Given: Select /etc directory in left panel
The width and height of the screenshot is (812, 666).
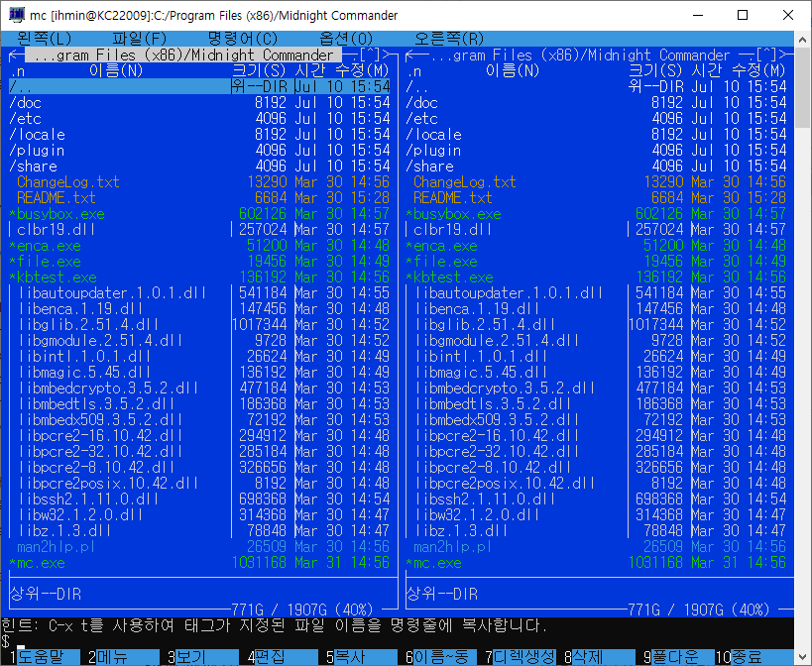Looking at the screenshot, I should tap(199, 119).
